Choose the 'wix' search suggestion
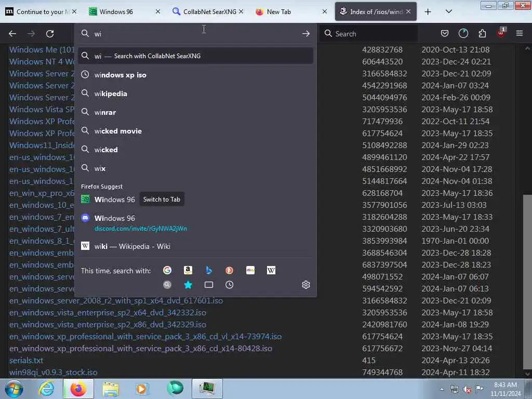 pyautogui.click(x=195, y=168)
